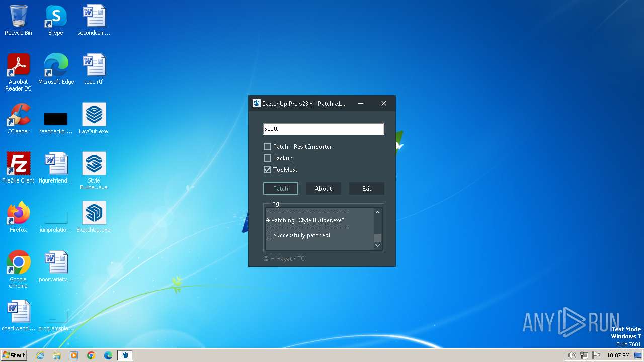Click the name field containing scott
Image resolution: width=644 pixels, height=362 pixels.
[324, 129]
